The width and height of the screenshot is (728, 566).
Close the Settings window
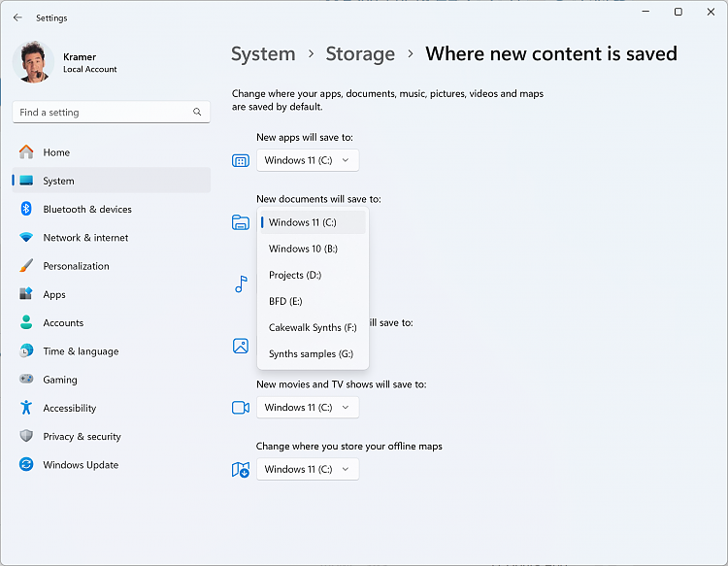tap(711, 12)
